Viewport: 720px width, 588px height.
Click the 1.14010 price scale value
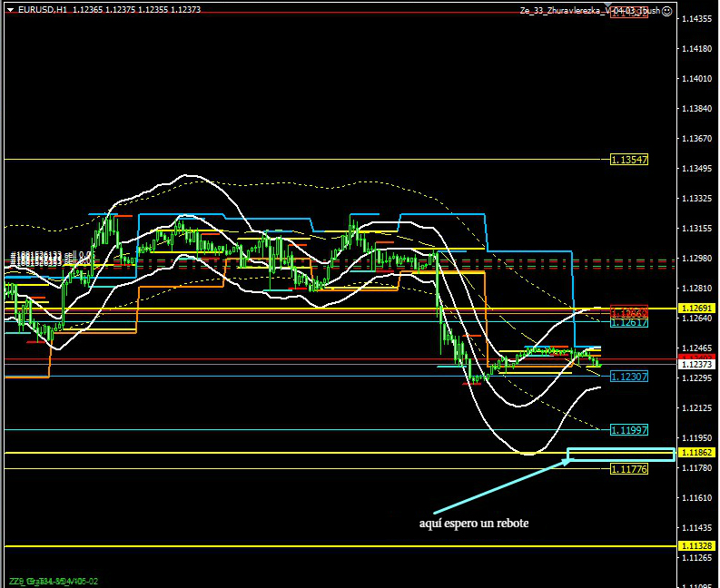click(x=696, y=79)
